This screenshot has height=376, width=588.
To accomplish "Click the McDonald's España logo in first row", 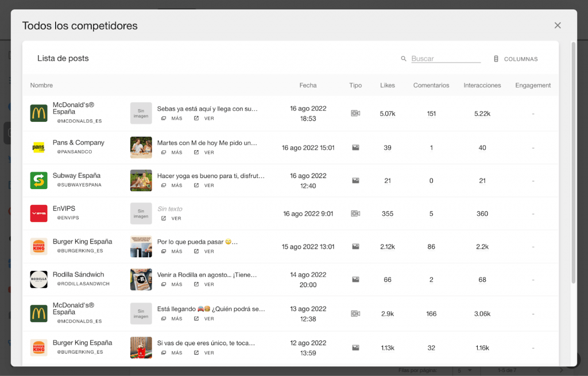I will click(38, 114).
